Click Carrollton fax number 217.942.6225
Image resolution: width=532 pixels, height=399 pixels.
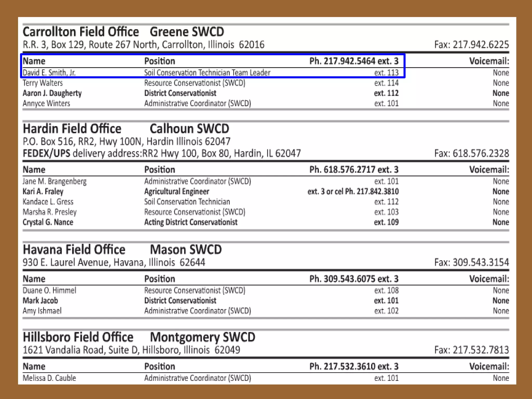pos(471,45)
